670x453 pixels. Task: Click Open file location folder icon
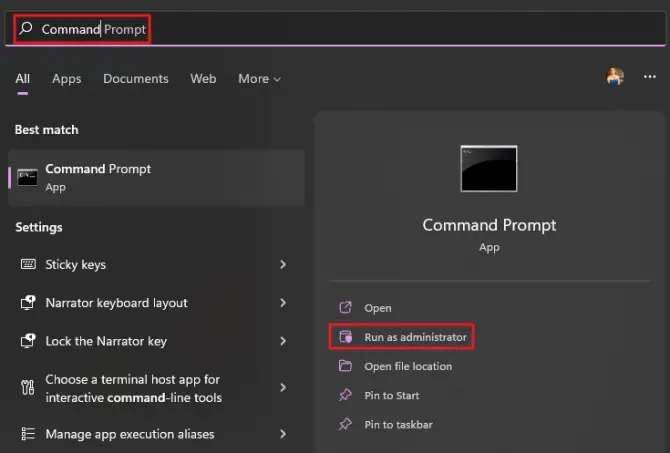[x=345, y=366]
